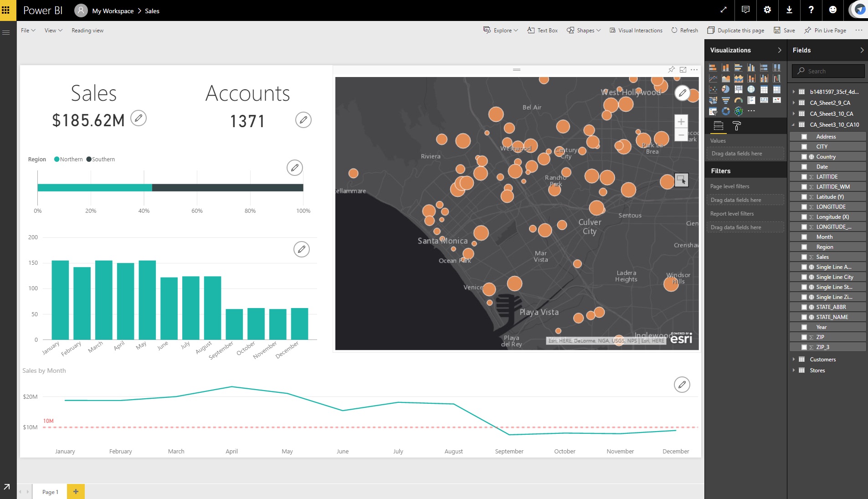
Task: Edit the Sales card with the pencil
Action: pyautogui.click(x=139, y=118)
